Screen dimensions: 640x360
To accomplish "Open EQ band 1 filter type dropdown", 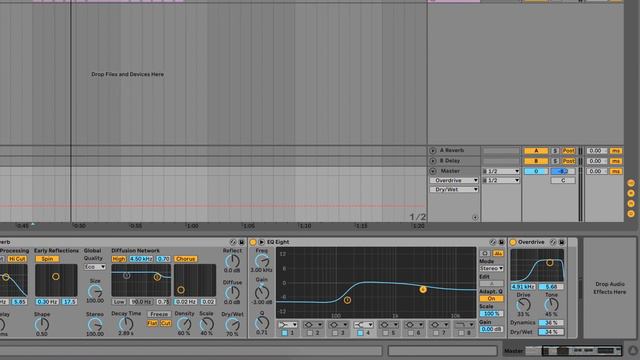I will coord(288,325).
